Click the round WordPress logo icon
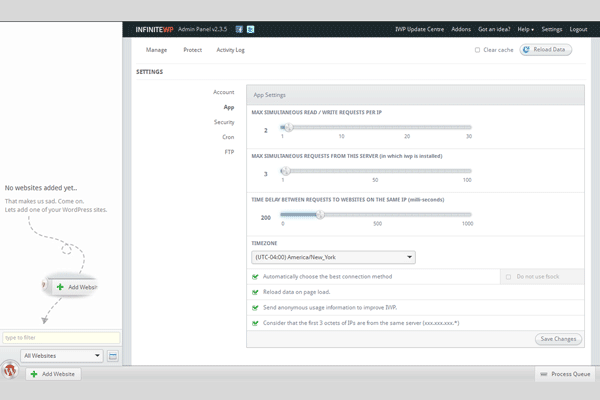The width and height of the screenshot is (600, 400). (10, 368)
